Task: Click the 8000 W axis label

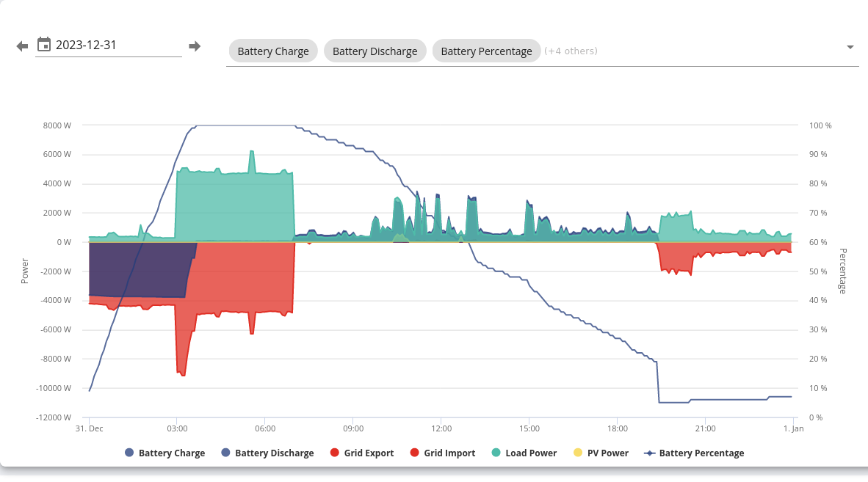Action: pyautogui.click(x=57, y=125)
